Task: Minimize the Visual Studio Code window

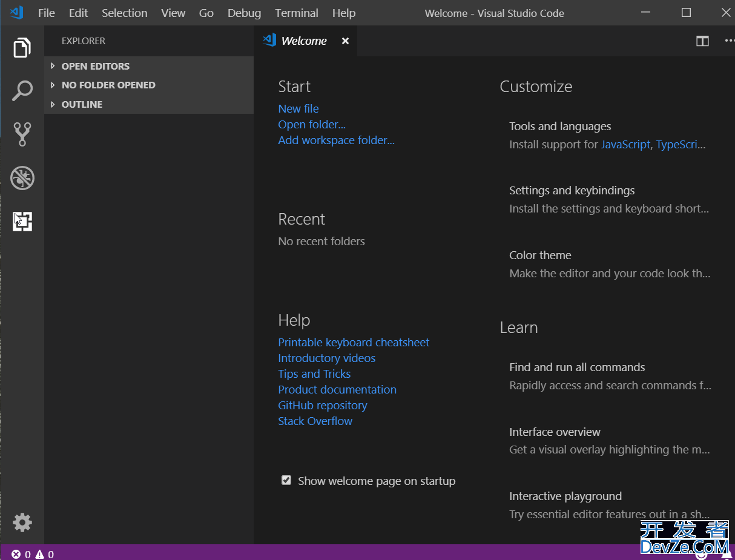Action: 647,12
